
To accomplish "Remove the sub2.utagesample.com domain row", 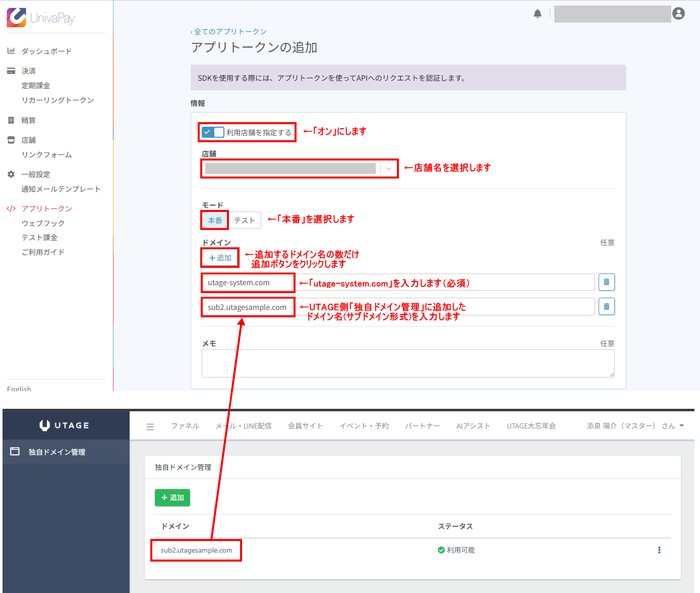I will [606, 306].
